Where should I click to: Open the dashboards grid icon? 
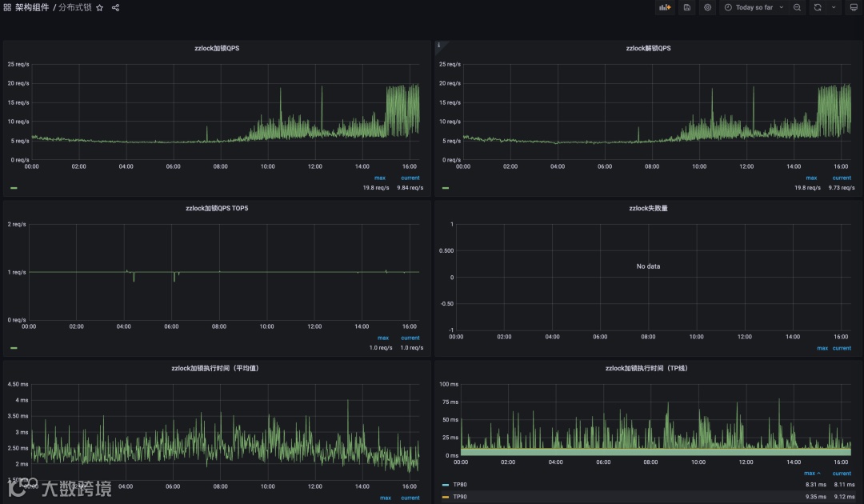tap(7, 8)
